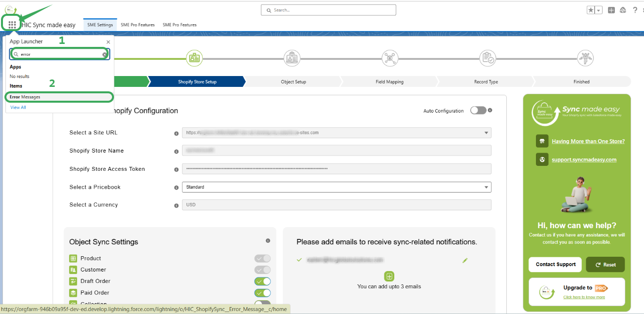
Task: Open the first SME Pro Features tab
Action: click(138, 25)
